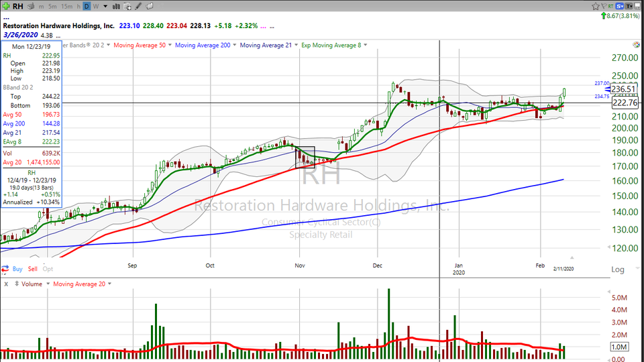Image resolution: width=644 pixels, height=362 pixels.
Task: Click the Annualized +10.34% entry
Action: 32,202
